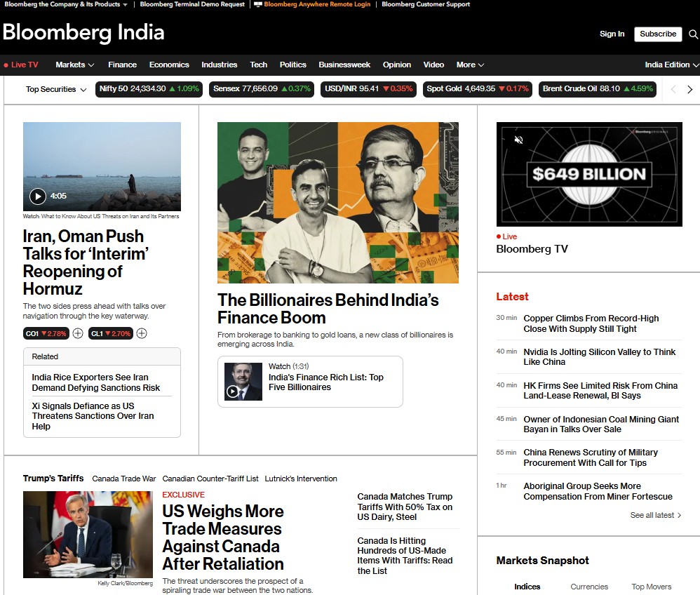
Task: Click the billionaires illustration thumbnail
Action: (338, 203)
